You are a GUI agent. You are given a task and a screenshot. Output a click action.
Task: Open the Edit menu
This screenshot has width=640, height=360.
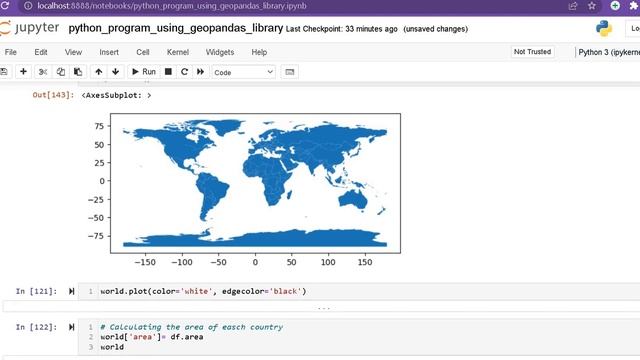click(x=41, y=52)
